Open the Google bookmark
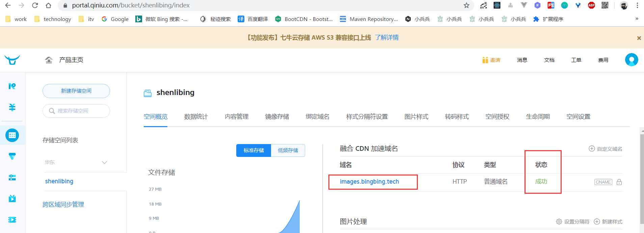This screenshot has height=233, width=644. click(115, 19)
